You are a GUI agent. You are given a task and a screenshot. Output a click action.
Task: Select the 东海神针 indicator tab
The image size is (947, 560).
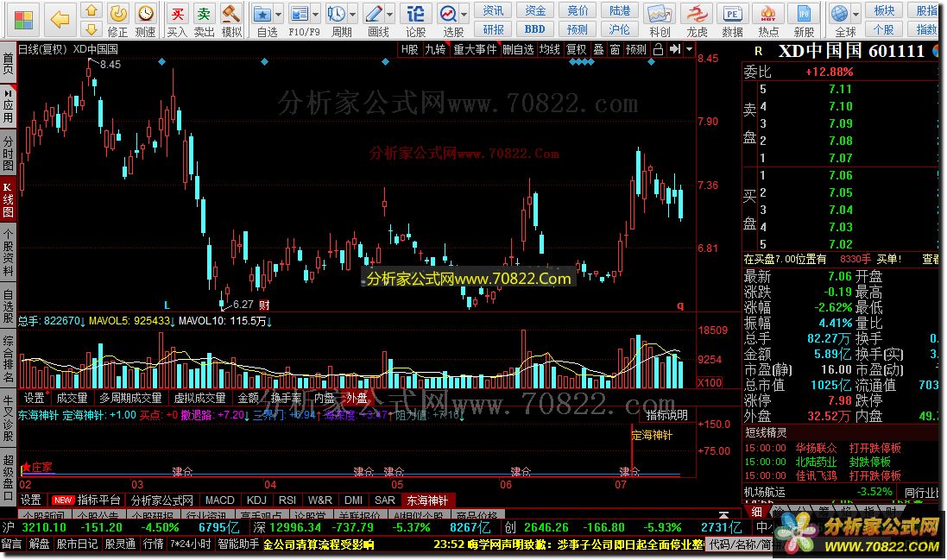[x=427, y=500]
